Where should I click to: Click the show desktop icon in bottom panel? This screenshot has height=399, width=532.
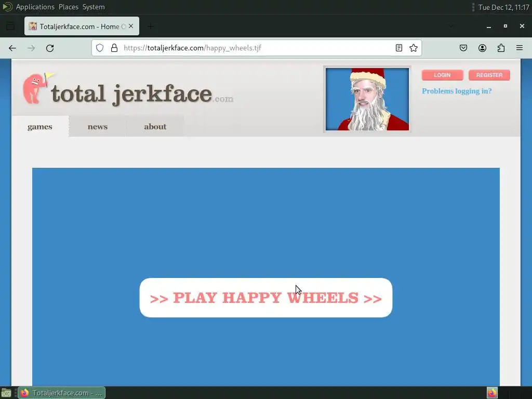pos(6,393)
